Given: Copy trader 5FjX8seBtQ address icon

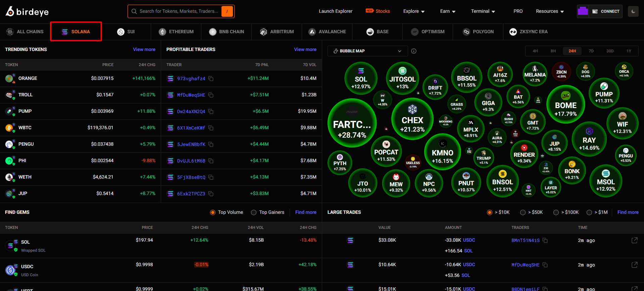Looking at the screenshot, I should [211, 177].
